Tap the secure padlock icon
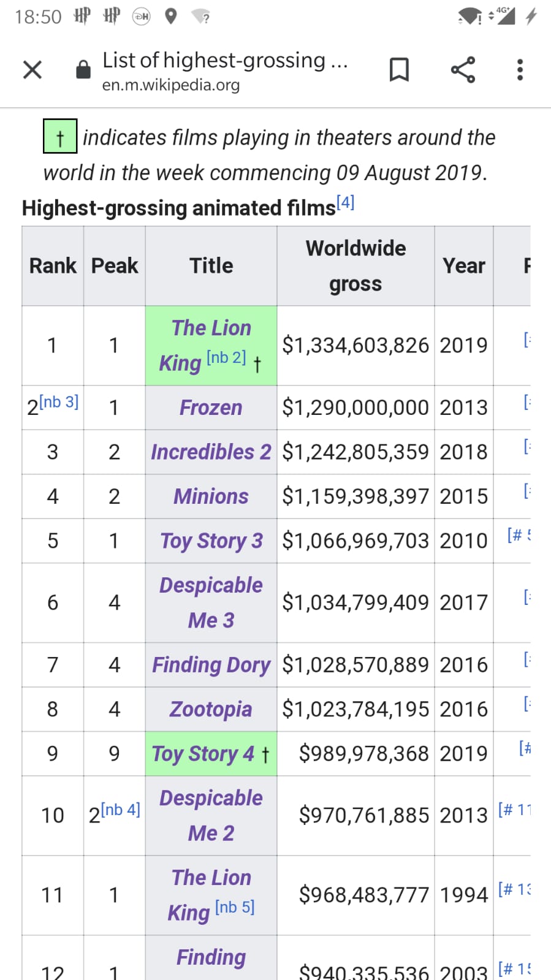This screenshot has width=551, height=980. (x=83, y=70)
